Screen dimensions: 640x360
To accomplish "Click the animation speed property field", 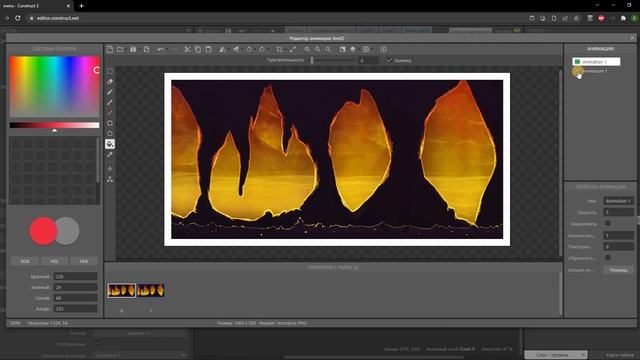I will pyautogui.click(x=618, y=212).
